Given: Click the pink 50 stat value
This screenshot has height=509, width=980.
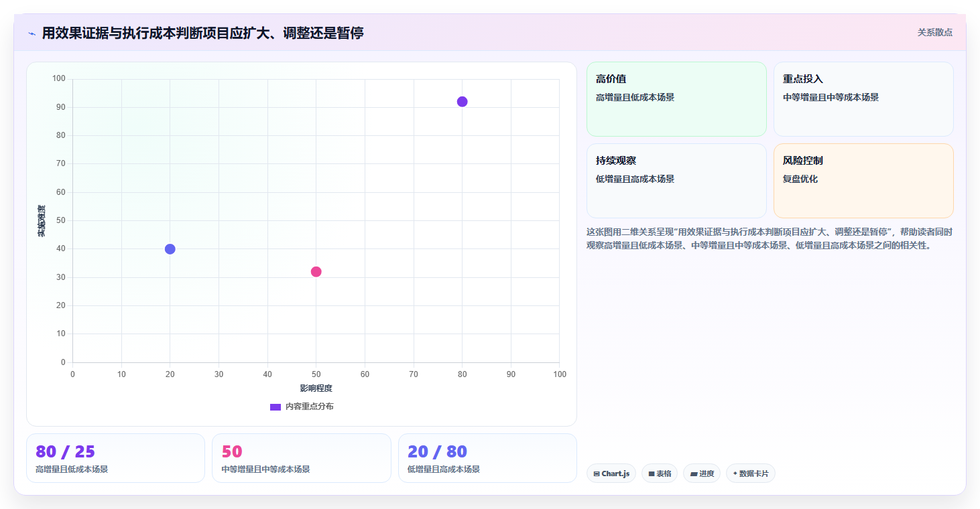Looking at the screenshot, I should click(x=232, y=451).
